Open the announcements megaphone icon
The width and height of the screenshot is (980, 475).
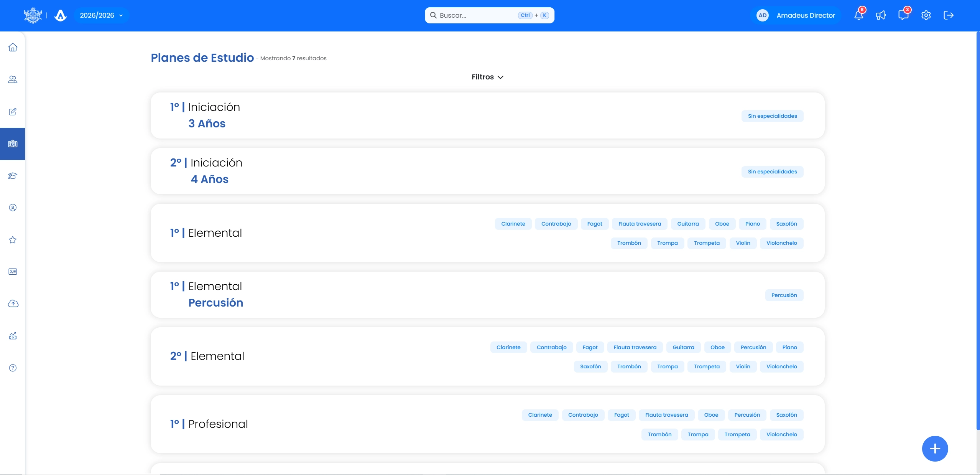[881, 15]
